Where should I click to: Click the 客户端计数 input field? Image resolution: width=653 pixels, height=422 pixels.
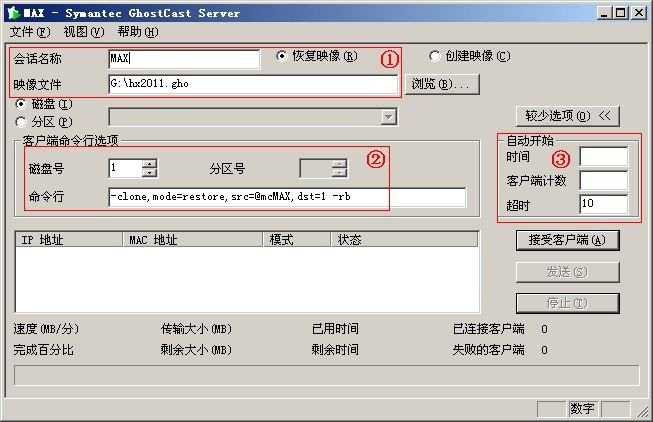point(603,181)
